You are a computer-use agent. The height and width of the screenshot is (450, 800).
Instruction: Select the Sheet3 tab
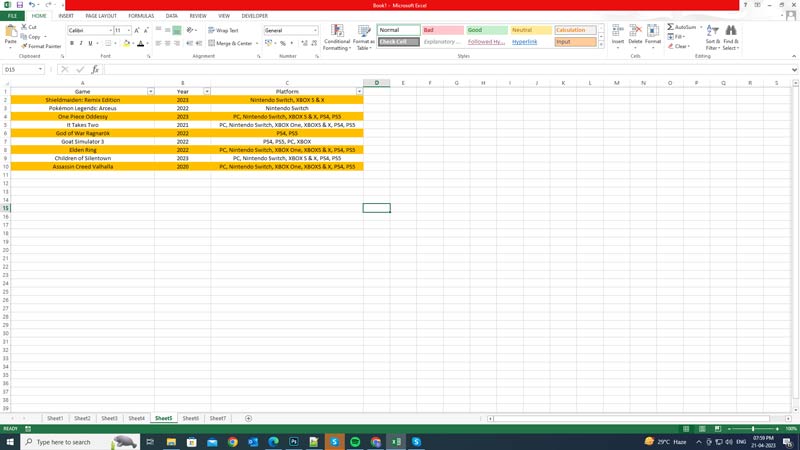point(109,418)
